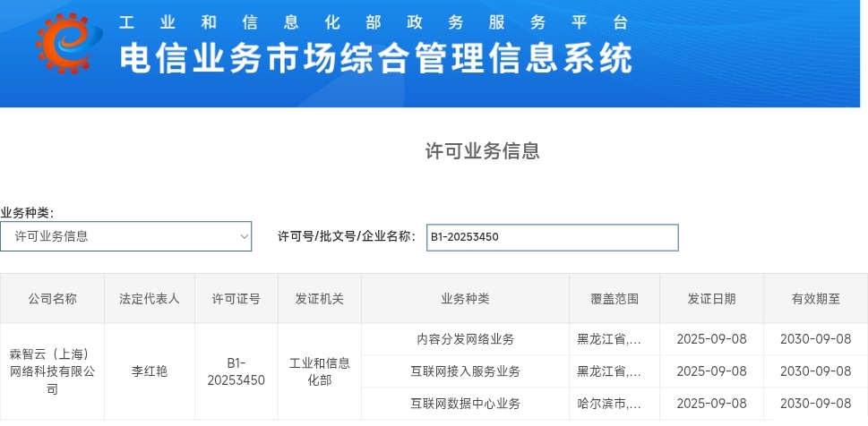Click license number B1-20253450 in table
This screenshot has height=426, width=868.
pyautogui.click(x=236, y=371)
